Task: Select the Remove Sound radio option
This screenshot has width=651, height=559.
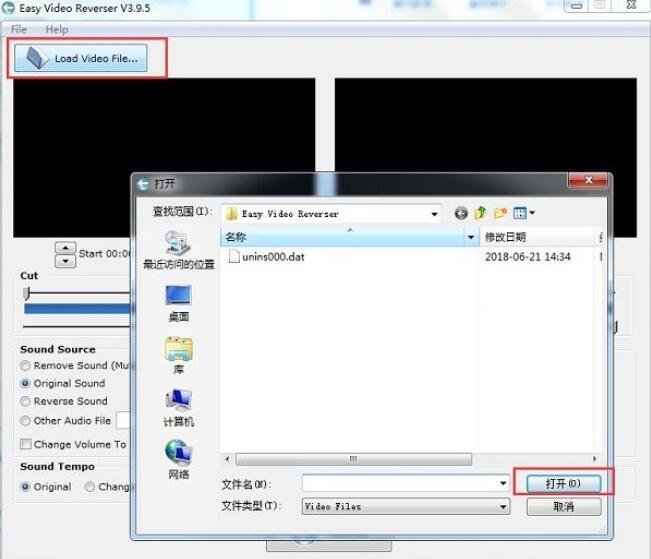Action: tap(26, 366)
